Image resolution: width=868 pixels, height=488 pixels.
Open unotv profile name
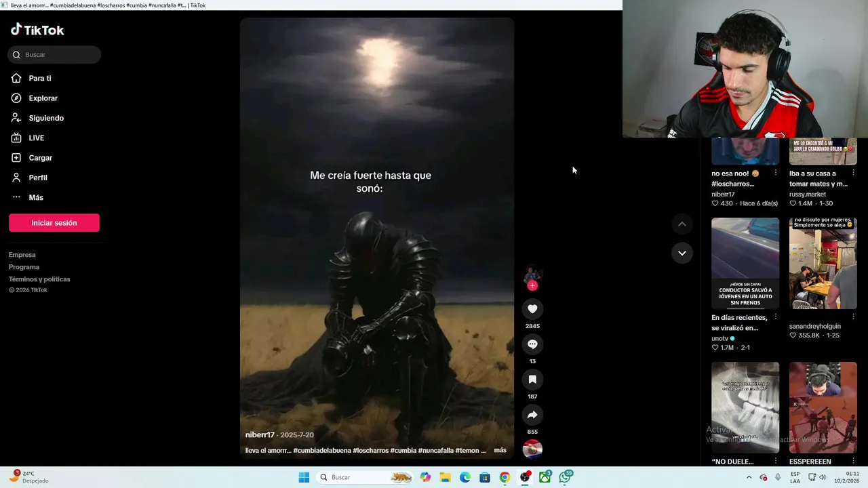coord(719,338)
